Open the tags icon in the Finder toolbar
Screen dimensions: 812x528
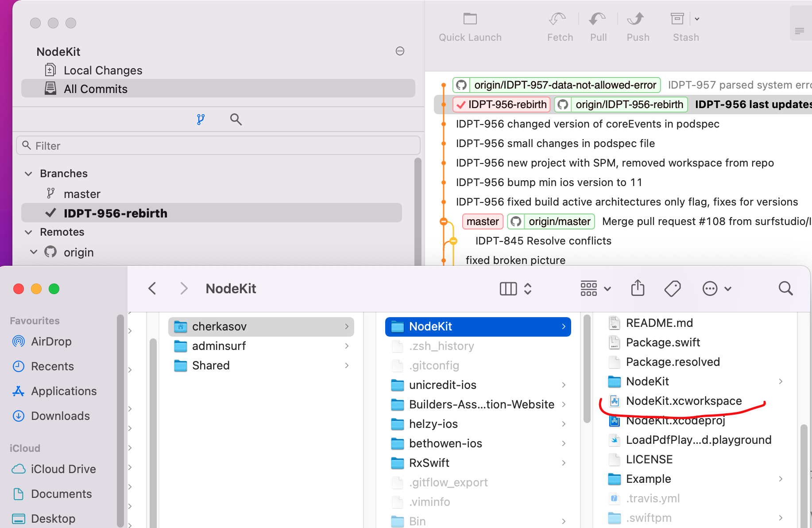tap(672, 288)
